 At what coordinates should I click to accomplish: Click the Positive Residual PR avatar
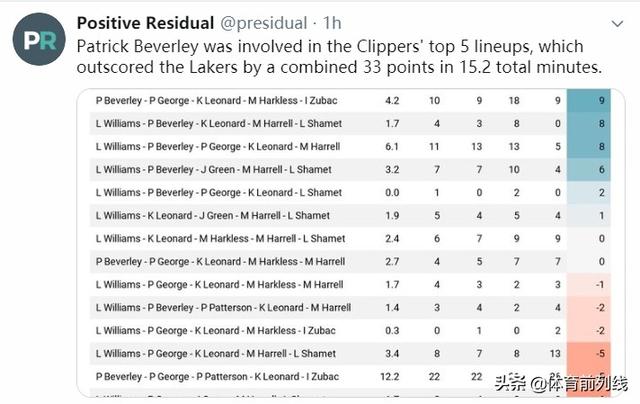tap(39, 39)
